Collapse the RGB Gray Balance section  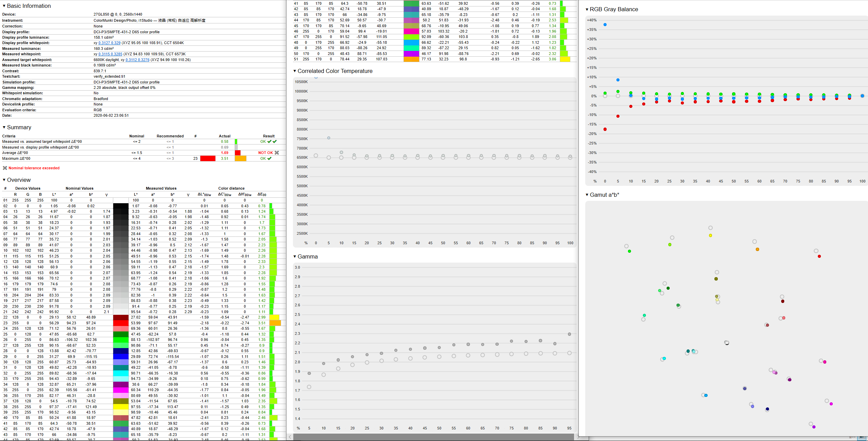pyautogui.click(x=587, y=9)
